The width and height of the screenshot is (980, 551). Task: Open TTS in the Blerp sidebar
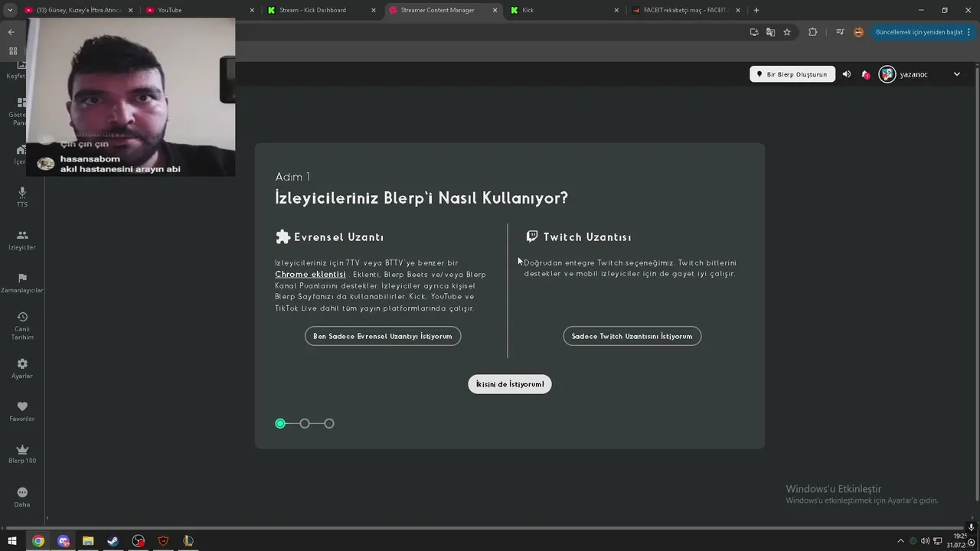click(22, 197)
